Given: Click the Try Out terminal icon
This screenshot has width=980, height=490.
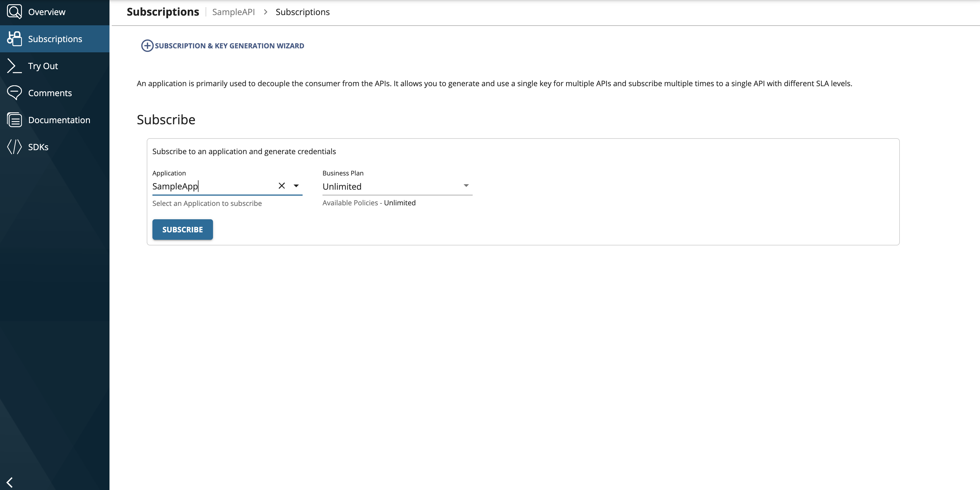Looking at the screenshot, I should pyautogui.click(x=15, y=66).
